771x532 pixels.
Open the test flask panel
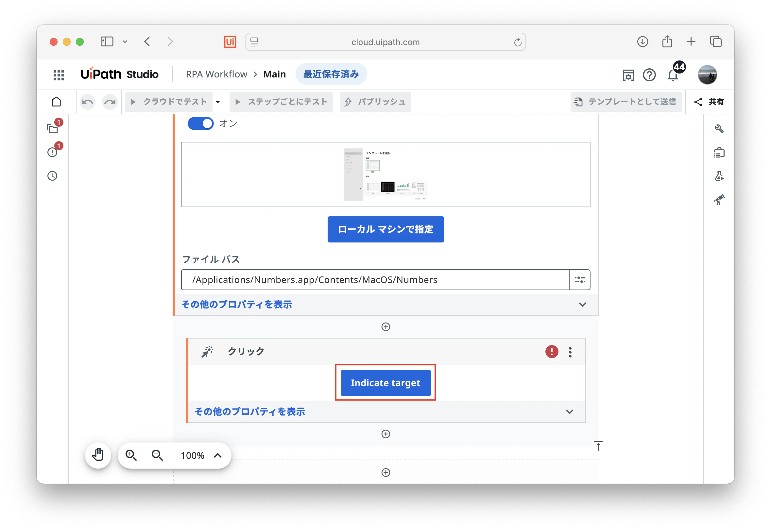point(719,176)
